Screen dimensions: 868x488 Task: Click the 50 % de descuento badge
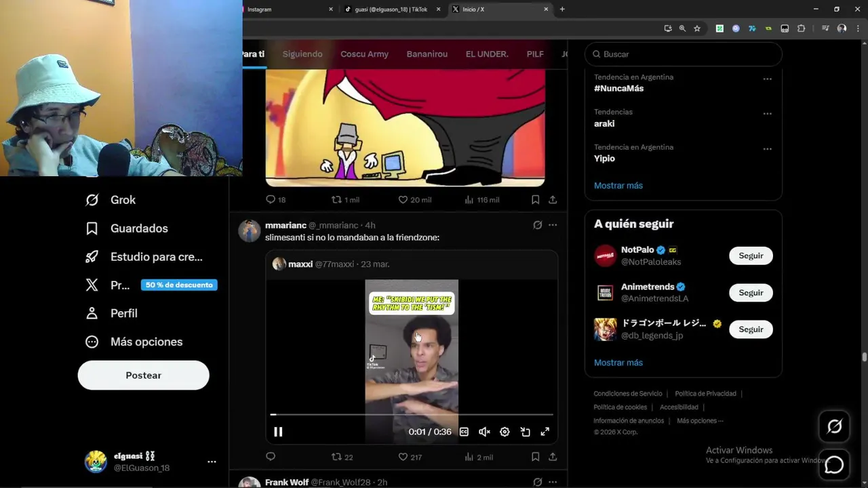[179, 285]
